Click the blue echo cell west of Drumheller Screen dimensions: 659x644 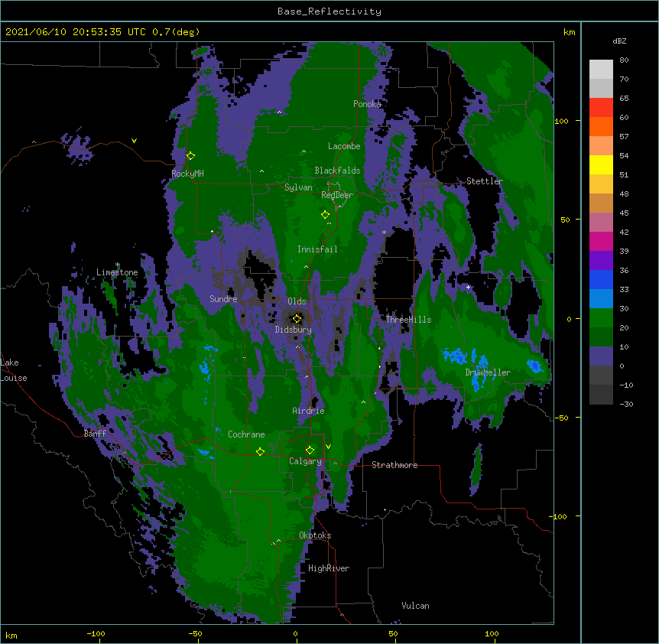click(x=455, y=356)
